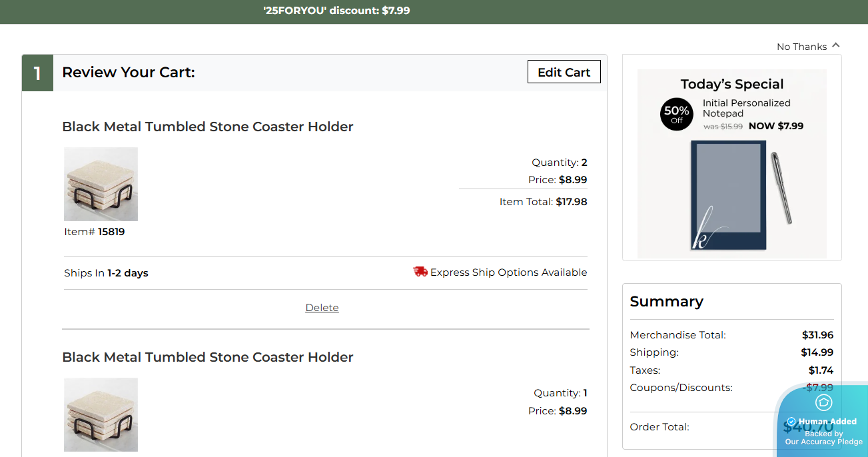Click the red express shipping truck icon
868x457 pixels.
(x=420, y=272)
